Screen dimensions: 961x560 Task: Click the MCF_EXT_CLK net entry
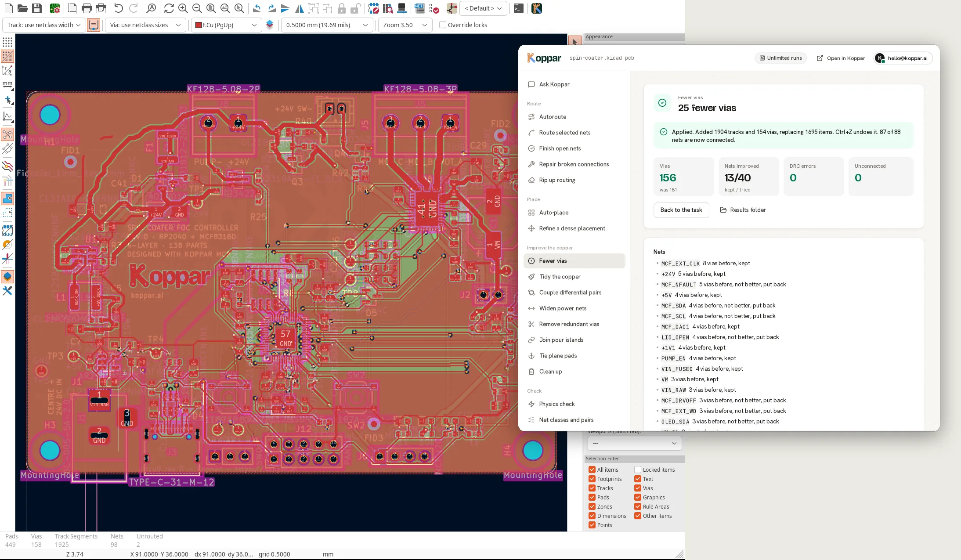[x=705, y=264]
